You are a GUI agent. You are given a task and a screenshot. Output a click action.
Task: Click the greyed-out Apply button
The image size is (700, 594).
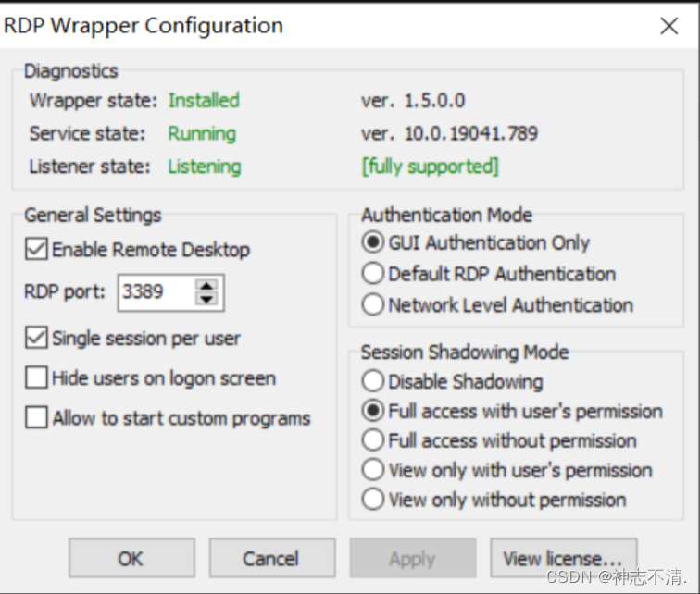[x=413, y=558]
